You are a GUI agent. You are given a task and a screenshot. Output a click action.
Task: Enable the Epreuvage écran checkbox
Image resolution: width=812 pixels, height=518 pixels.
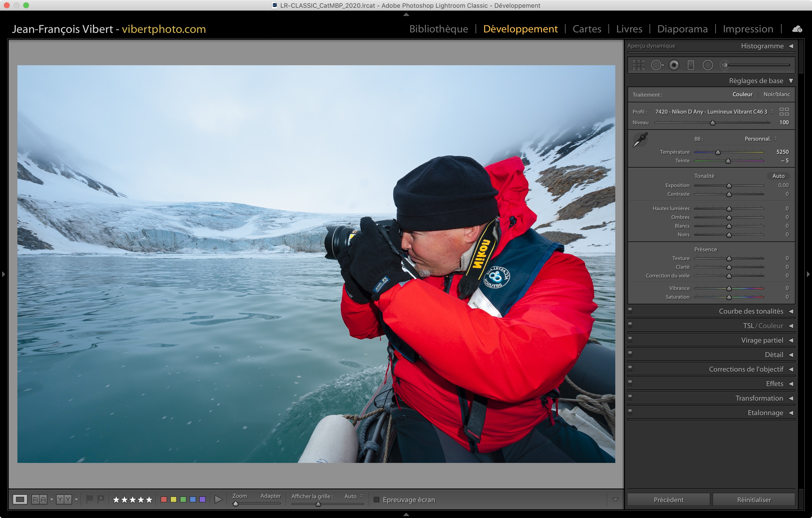[377, 499]
